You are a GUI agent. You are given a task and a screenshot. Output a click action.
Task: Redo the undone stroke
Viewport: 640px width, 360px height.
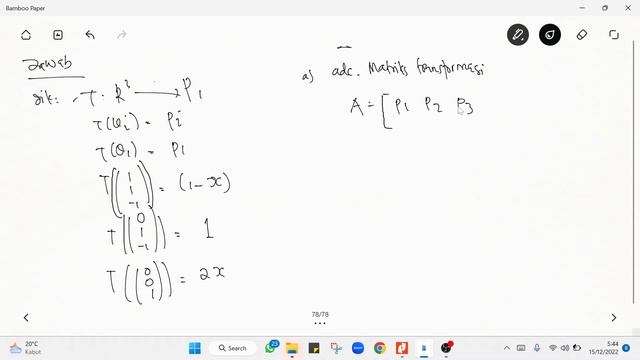pyautogui.click(x=122, y=35)
